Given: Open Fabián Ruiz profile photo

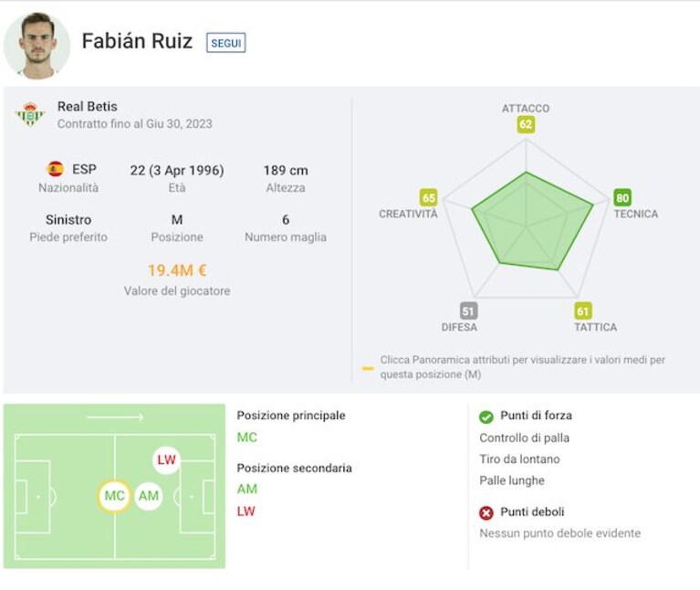Looking at the screenshot, I should (37, 46).
